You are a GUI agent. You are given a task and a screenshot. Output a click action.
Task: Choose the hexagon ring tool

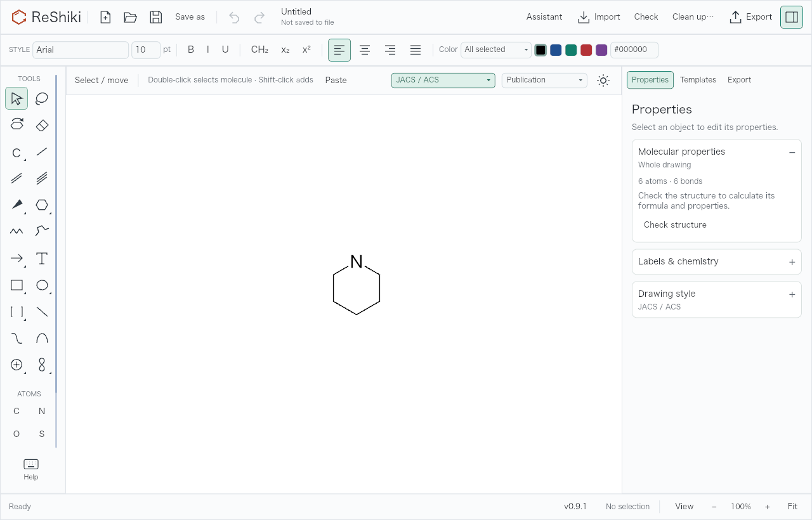(x=42, y=205)
